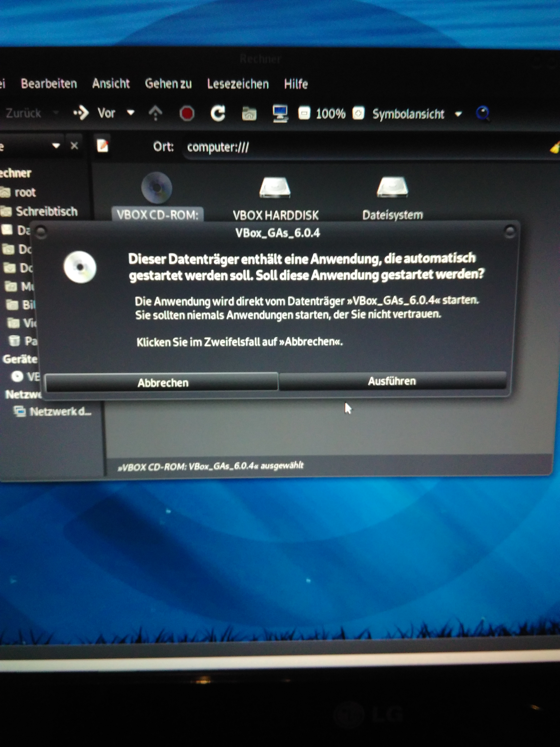Open the sidebar type dropdown arrow
560x747 pixels.
point(56,146)
